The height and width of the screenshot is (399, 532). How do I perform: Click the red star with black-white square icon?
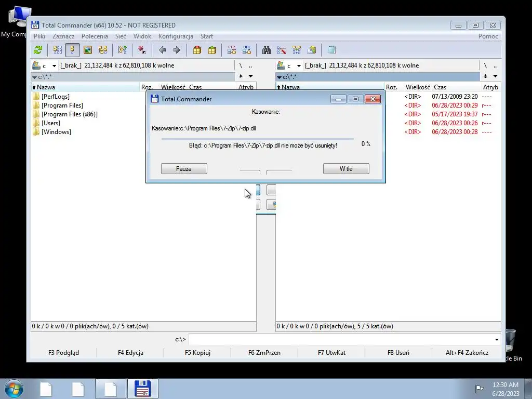coord(142,50)
